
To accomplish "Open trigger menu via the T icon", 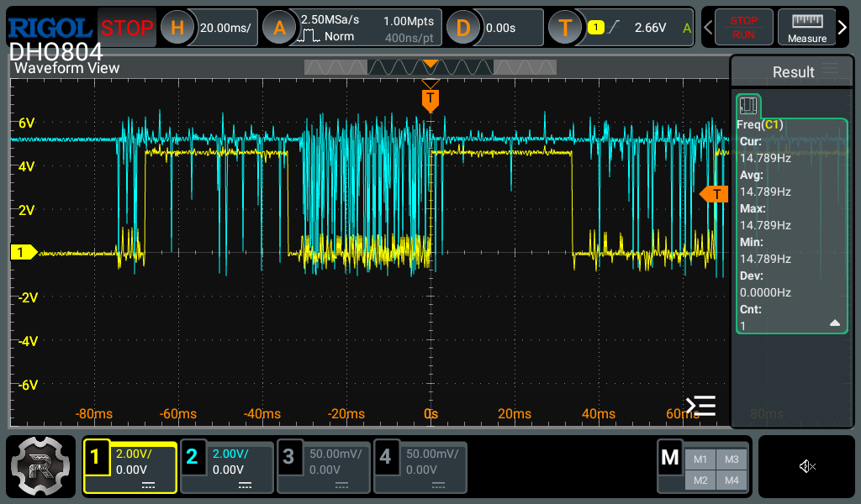I will tap(565, 27).
